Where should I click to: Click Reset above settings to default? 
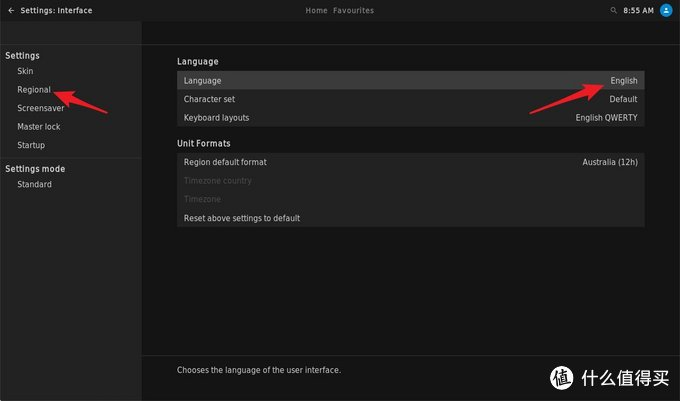click(242, 218)
